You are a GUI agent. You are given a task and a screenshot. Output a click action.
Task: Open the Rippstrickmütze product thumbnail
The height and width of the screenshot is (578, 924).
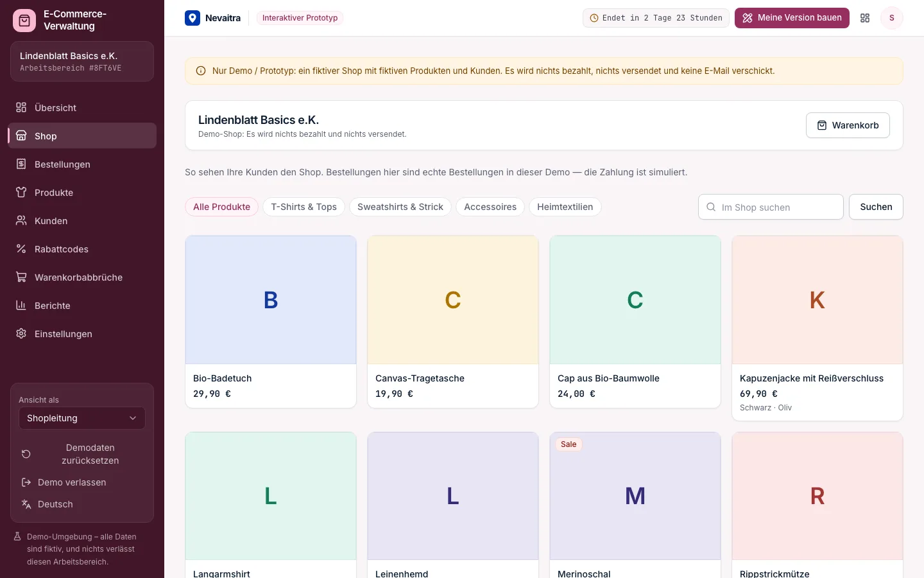click(817, 496)
